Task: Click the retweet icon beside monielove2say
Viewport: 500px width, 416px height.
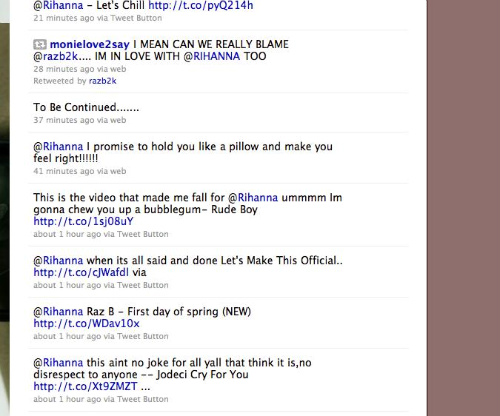Action: (x=40, y=44)
